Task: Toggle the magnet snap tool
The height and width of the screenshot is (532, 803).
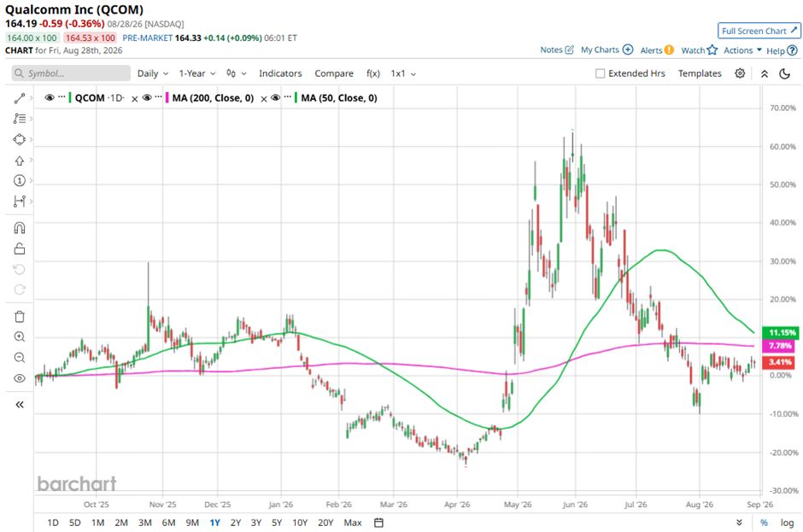Action: 20,228
